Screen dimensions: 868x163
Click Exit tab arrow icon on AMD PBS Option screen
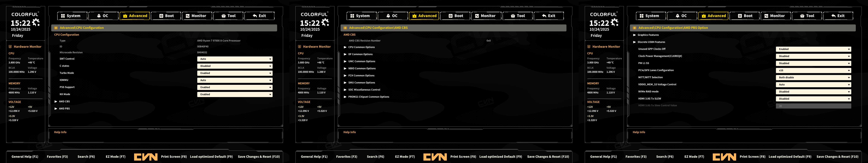[x=833, y=16]
